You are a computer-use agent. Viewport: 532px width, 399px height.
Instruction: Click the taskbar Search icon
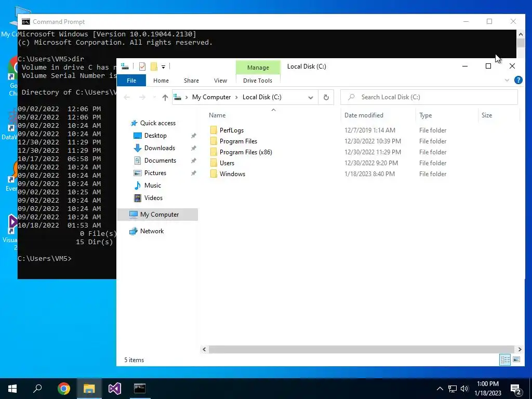37,389
